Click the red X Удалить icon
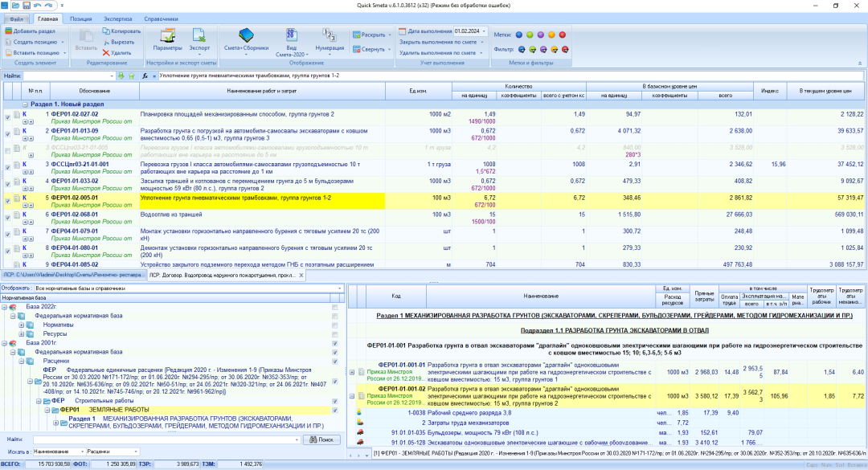This screenshot has width=868, height=470. pyautogui.click(x=106, y=53)
